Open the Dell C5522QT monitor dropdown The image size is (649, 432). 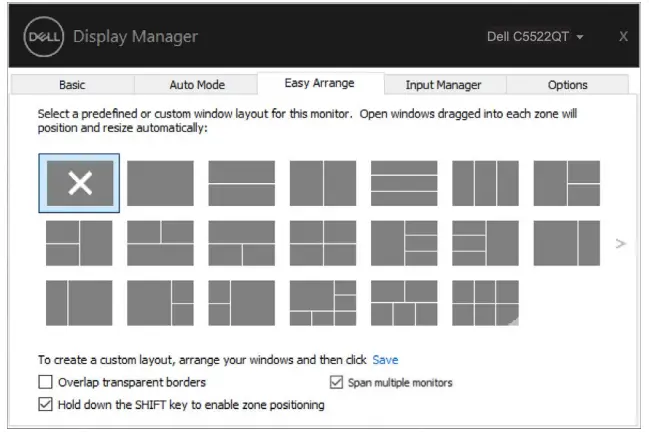pyautogui.click(x=535, y=37)
